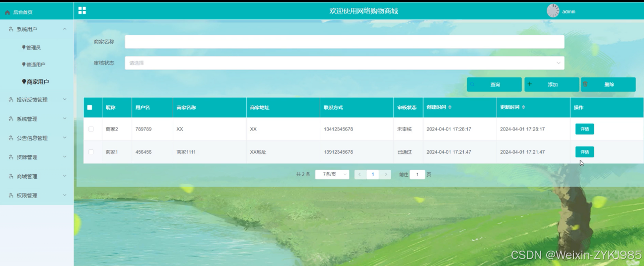644x266 pixels.
Task: Focus the 商家名称 search field
Action: pyautogui.click(x=344, y=42)
